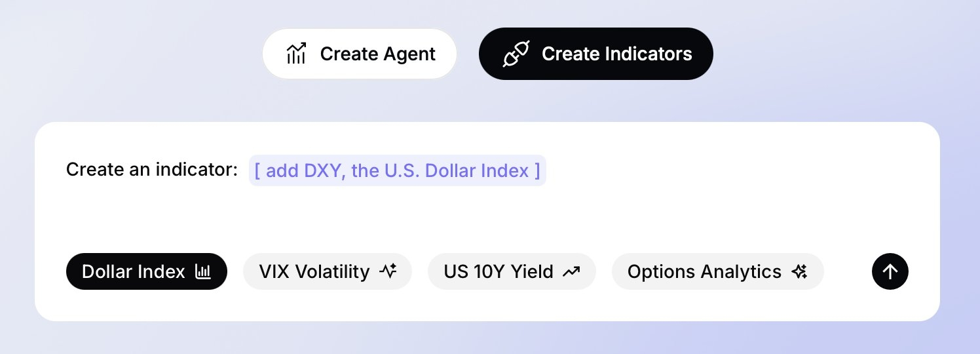
Task: Toggle the US 10Y Yield chip
Action: click(x=512, y=271)
